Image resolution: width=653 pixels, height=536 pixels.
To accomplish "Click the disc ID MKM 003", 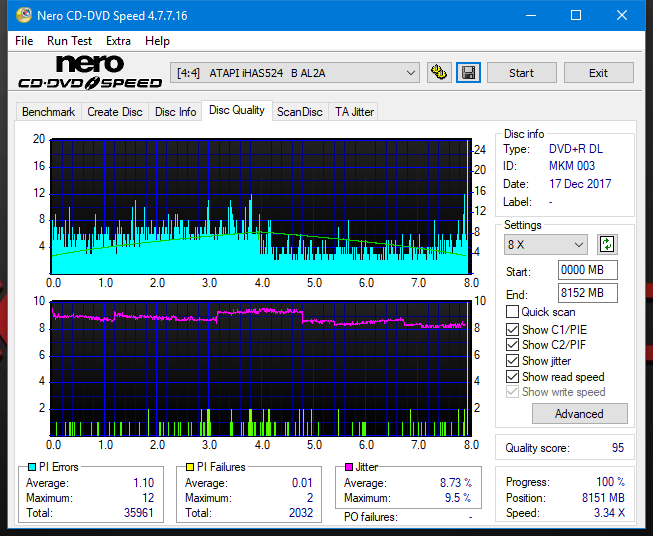I will pyautogui.click(x=572, y=166).
